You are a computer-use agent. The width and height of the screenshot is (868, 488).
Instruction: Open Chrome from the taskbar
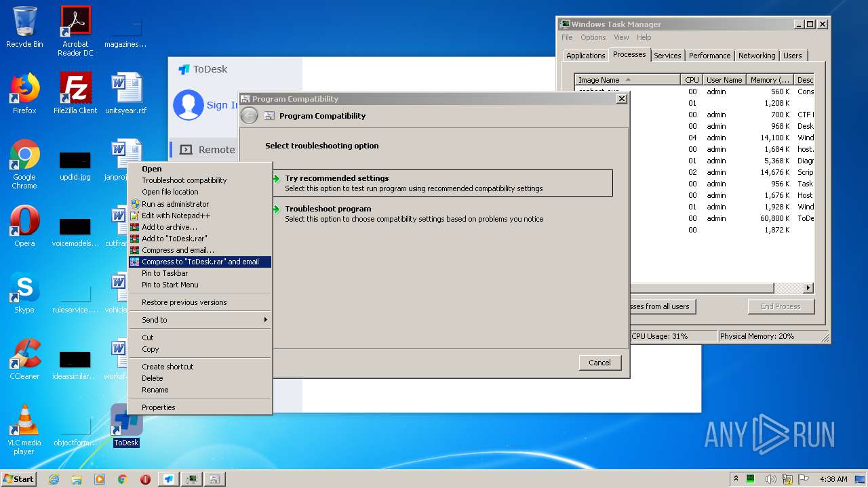[x=122, y=479]
